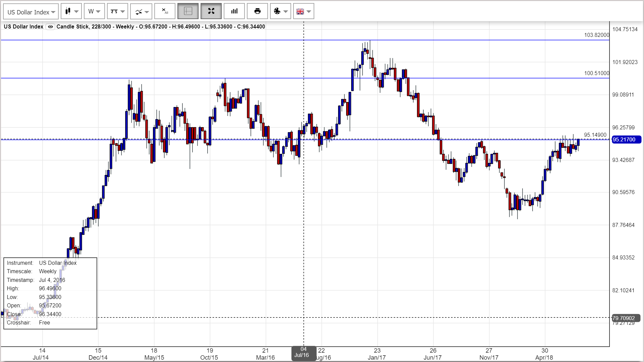
Task: Click the 99.08911 price axis label
Action: point(623,95)
